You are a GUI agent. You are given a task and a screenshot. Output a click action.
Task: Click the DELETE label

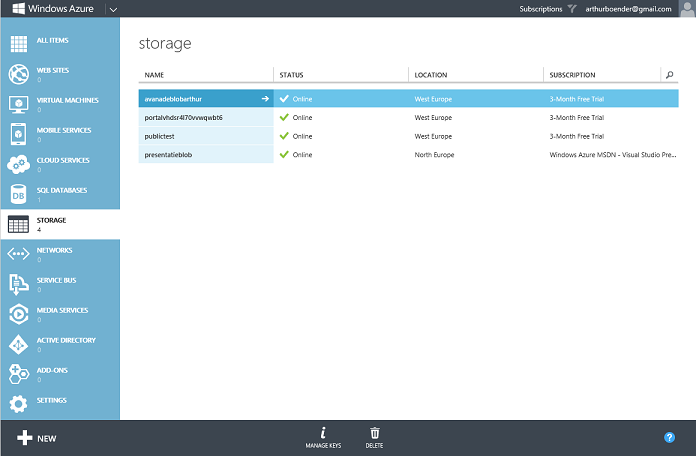tap(375, 445)
